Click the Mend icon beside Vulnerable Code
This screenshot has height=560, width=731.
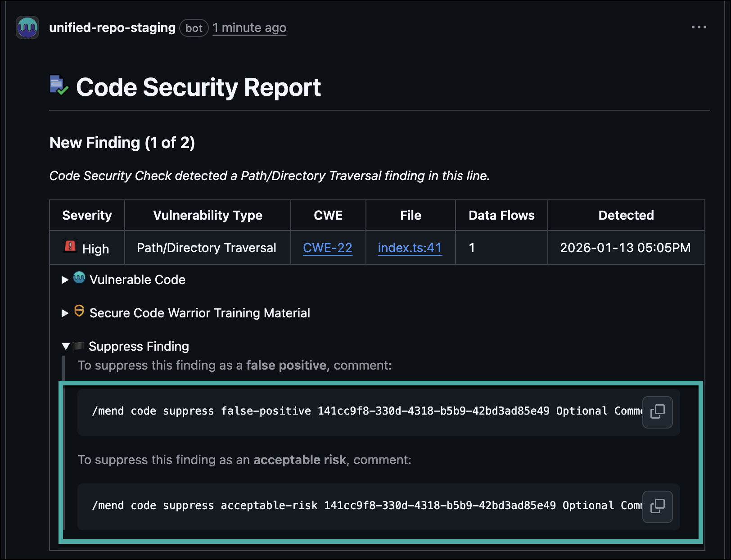(79, 278)
